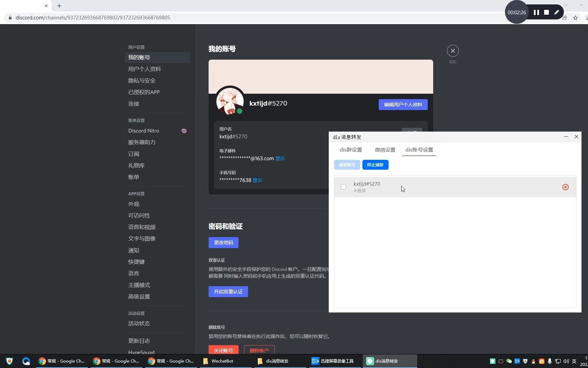Open the WechatBot folder in taskbar
This screenshot has height=368, width=588.
pyautogui.click(x=225, y=361)
